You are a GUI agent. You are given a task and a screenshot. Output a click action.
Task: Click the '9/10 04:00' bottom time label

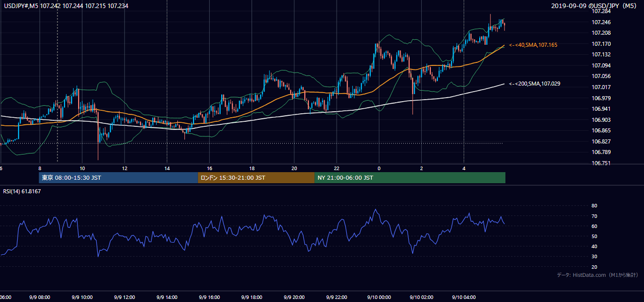[x=464, y=297]
